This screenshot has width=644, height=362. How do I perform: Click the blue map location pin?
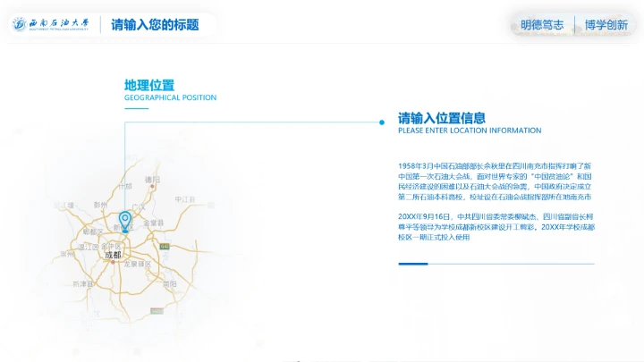click(125, 222)
